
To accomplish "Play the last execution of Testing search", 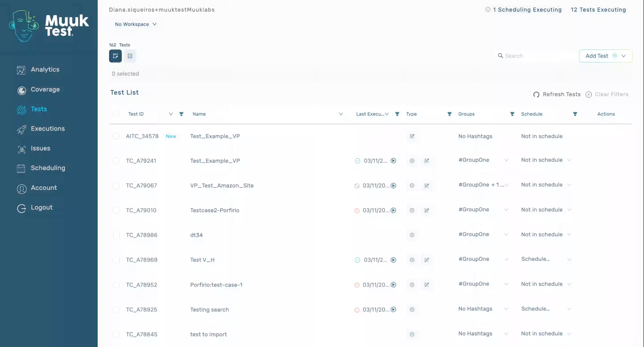I will 393,309.
